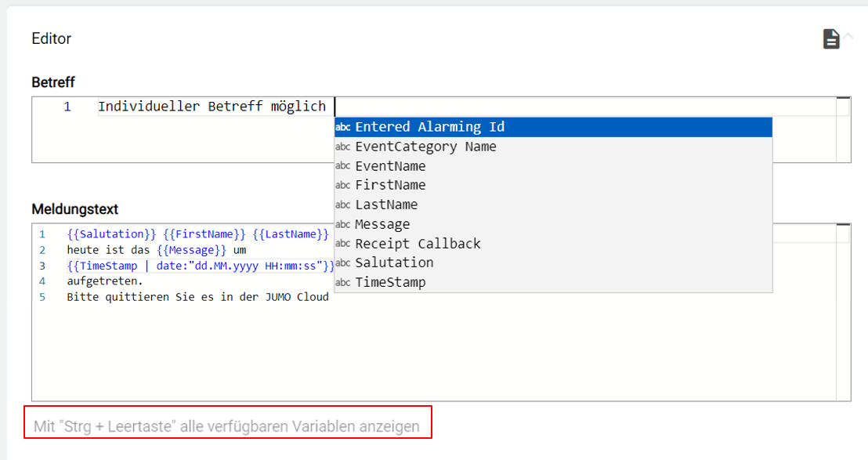
Task: Pick EventName from suggestion list
Action: tap(390, 166)
